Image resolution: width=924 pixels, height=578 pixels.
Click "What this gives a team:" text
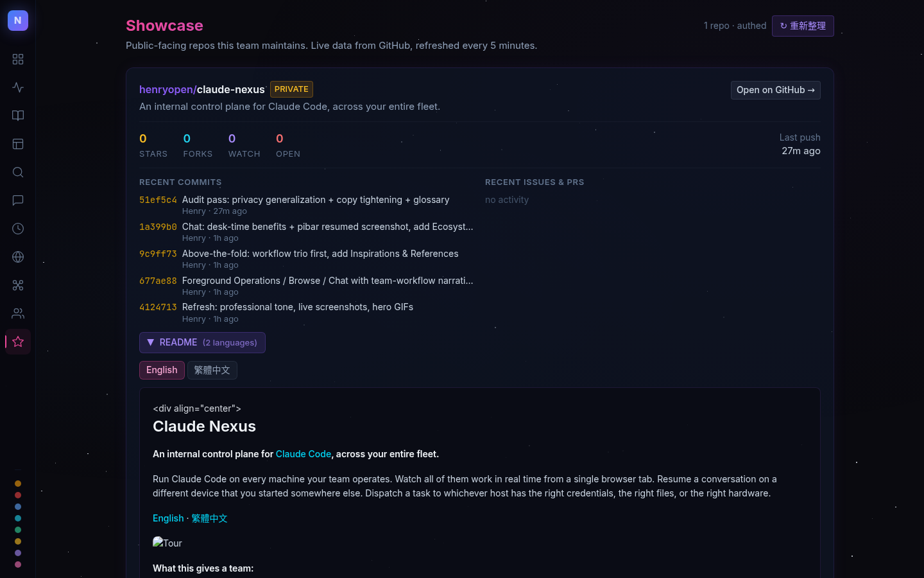click(203, 568)
